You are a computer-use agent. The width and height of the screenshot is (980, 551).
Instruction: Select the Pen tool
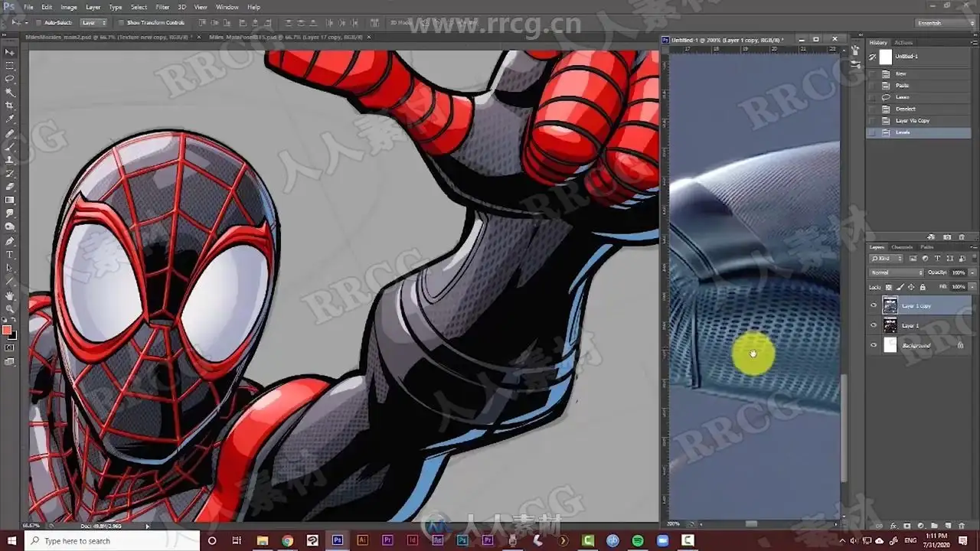point(10,240)
